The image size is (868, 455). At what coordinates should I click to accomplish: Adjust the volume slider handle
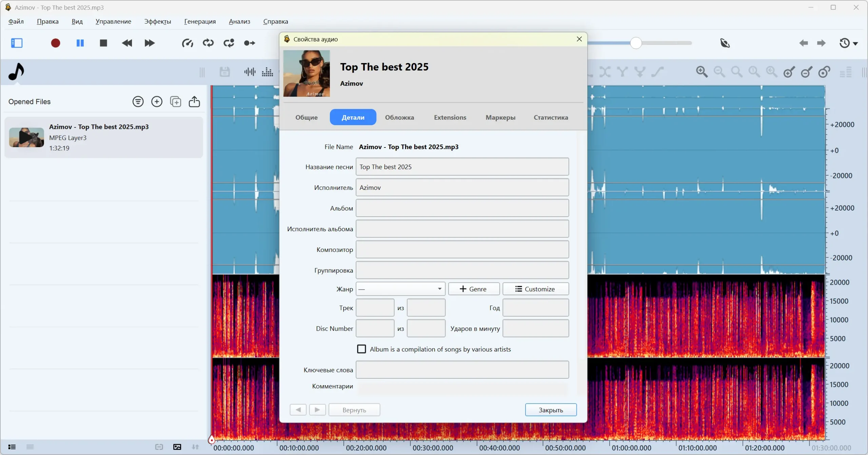pyautogui.click(x=636, y=43)
